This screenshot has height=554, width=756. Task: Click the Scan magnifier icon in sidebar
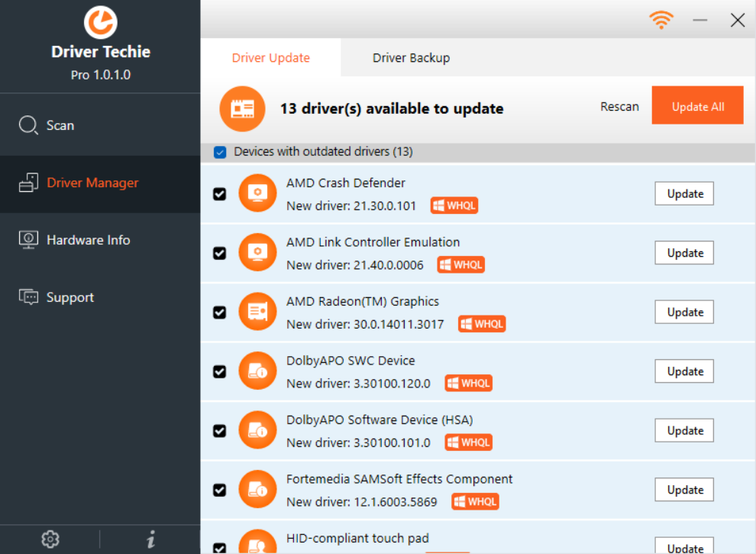[28, 125]
